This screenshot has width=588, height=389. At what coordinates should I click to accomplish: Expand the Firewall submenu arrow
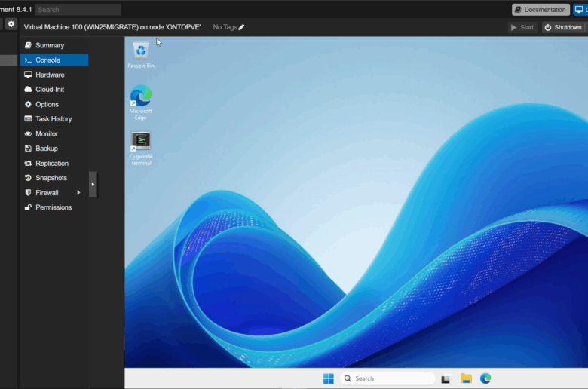click(78, 192)
